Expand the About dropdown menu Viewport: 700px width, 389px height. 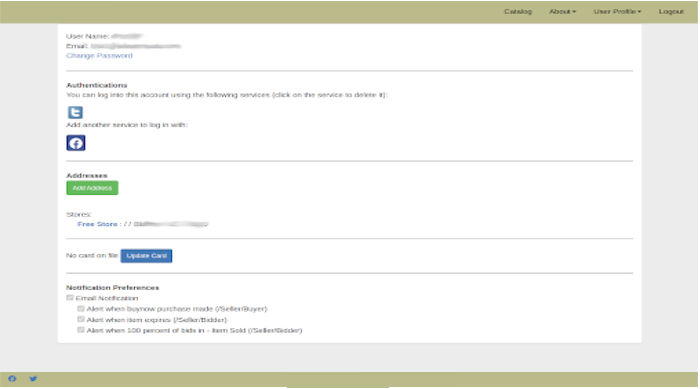point(562,12)
